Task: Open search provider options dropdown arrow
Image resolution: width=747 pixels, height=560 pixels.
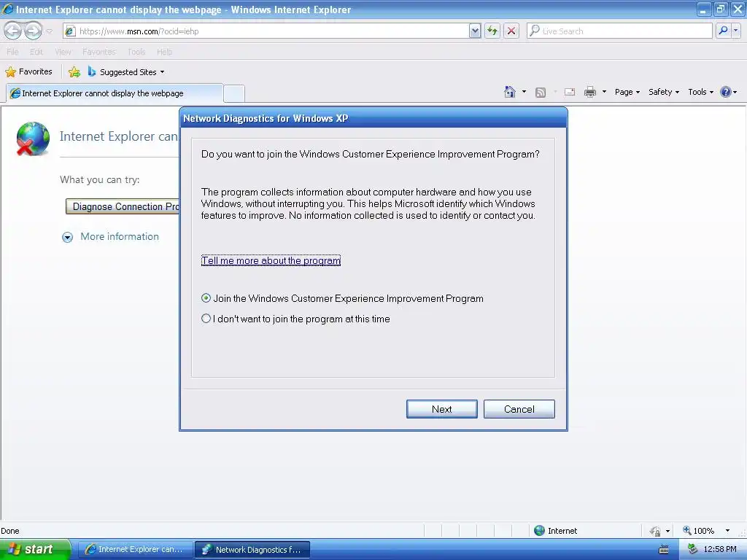Action: click(x=735, y=31)
